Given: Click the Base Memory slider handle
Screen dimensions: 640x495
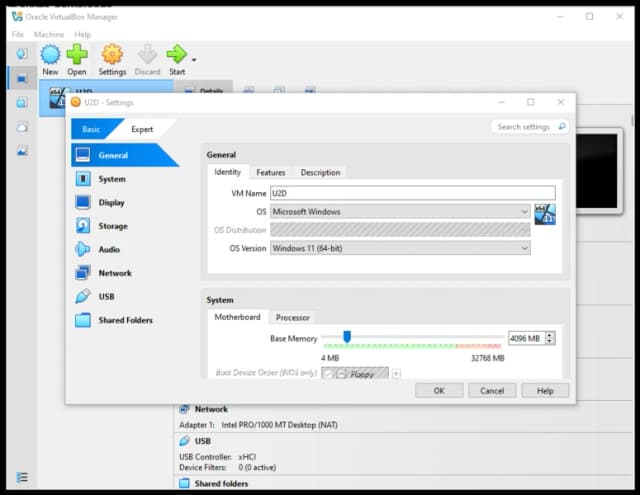Looking at the screenshot, I should [x=347, y=337].
